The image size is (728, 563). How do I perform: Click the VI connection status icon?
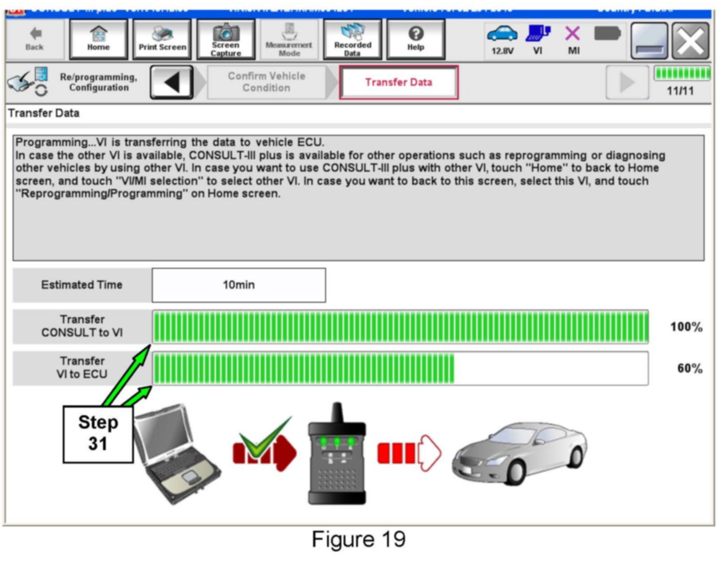click(x=538, y=39)
